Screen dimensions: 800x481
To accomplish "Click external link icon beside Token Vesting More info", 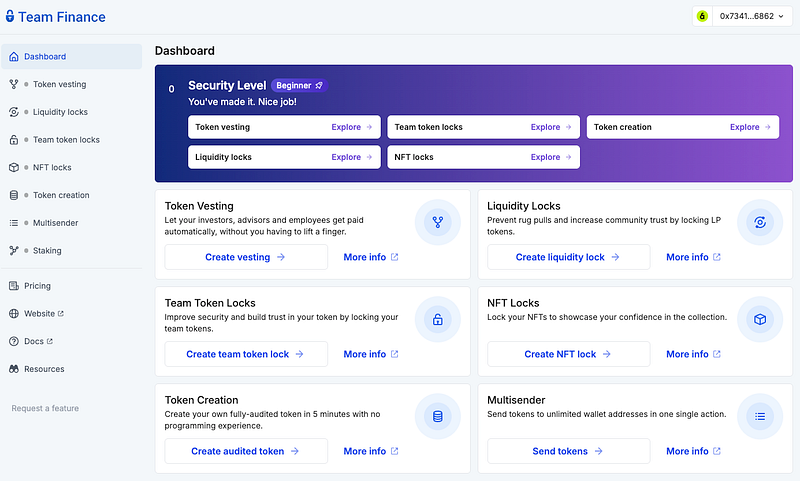I will (x=394, y=257).
